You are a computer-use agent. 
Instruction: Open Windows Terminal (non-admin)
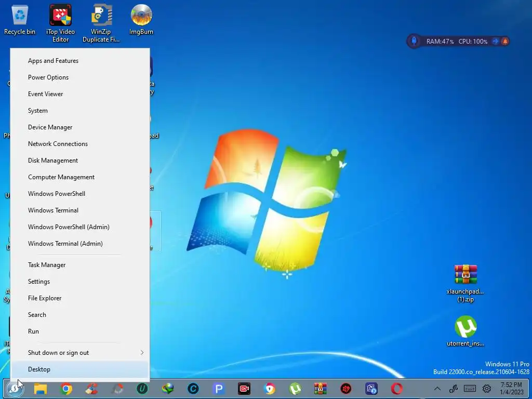click(x=79, y=210)
